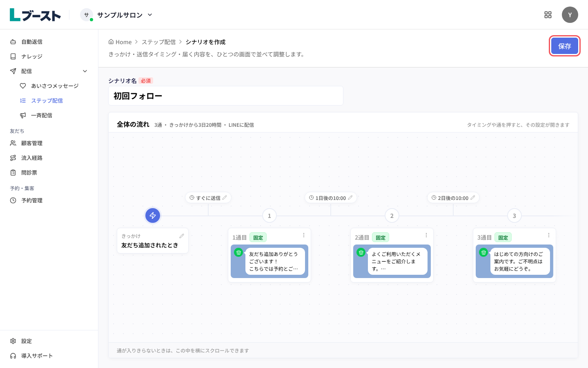Select step node 3 on timeline
The width and height of the screenshot is (588, 368).
514,215
